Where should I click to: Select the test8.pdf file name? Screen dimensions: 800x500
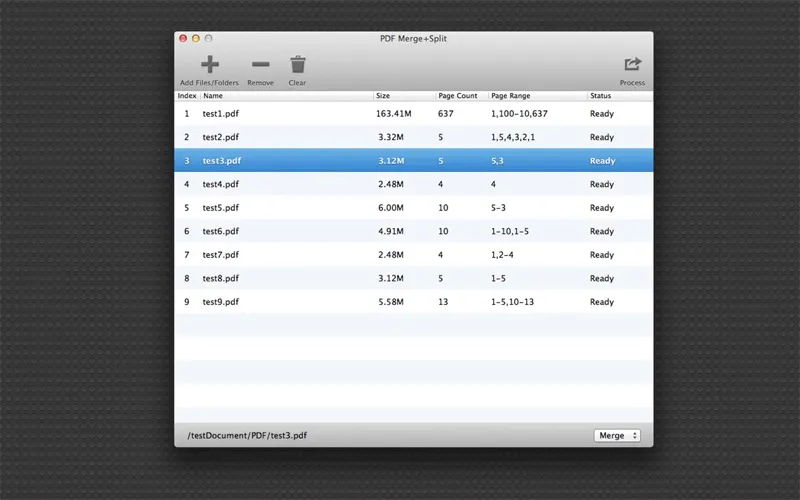220,278
